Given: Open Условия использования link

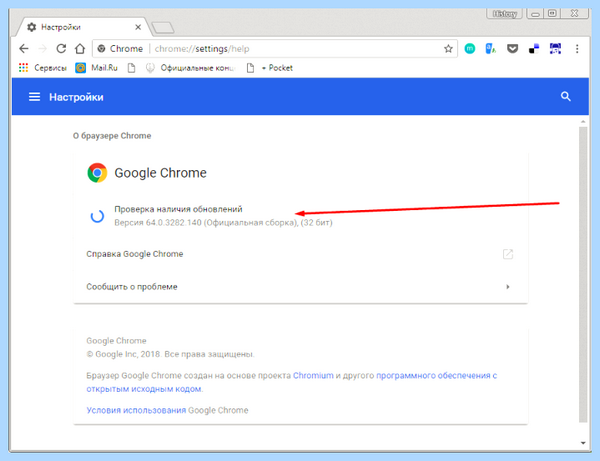Looking at the screenshot, I should 136,410.
